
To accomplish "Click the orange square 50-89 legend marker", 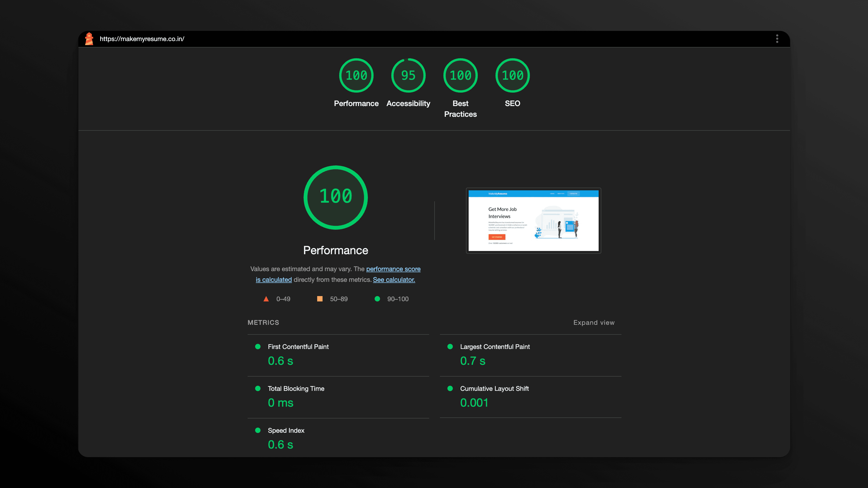I will click(320, 299).
